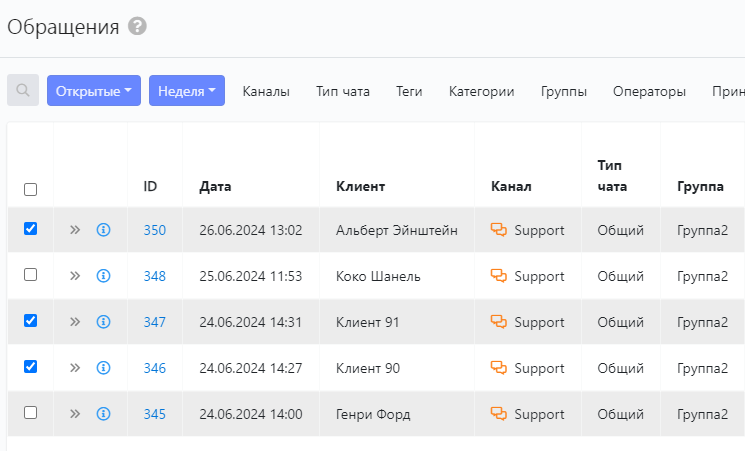The image size is (745, 451).
Task: Open info icon for ticket 346
Action: [x=104, y=368]
